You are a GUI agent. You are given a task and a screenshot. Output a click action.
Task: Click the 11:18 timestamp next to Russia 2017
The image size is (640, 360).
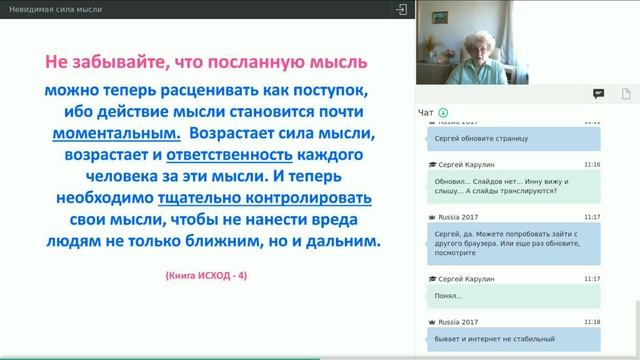pyautogui.click(x=592, y=322)
